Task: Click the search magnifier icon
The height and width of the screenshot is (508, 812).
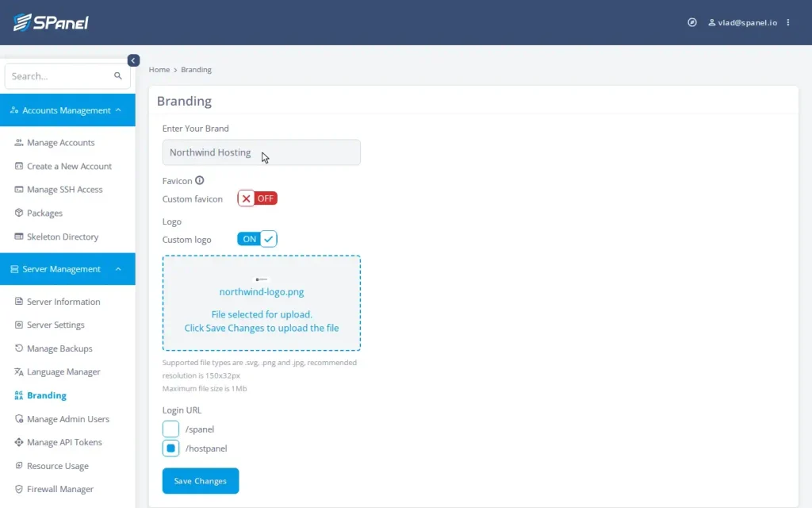Action: (x=118, y=75)
